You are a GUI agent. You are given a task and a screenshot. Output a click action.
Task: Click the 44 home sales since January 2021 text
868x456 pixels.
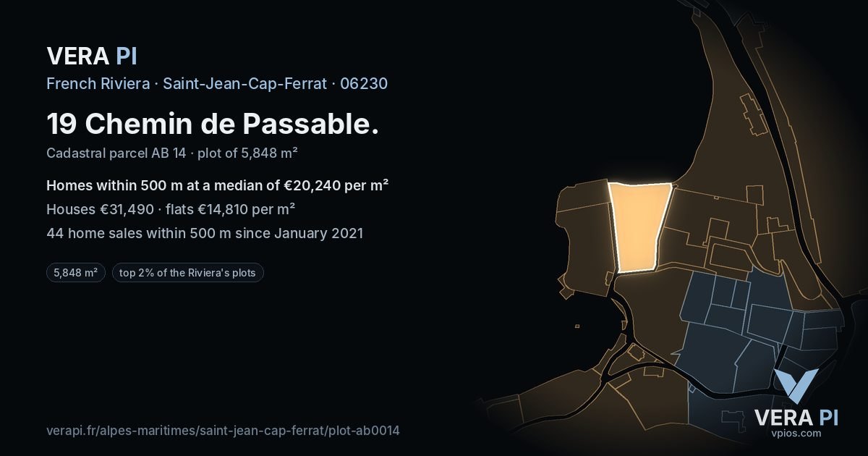205,233
